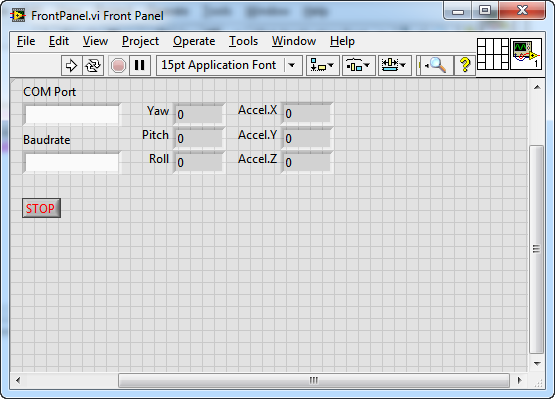The width and height of the screenshot is (555, 399).
Task: Open the Tools menu
Action: tap(244, 41)
